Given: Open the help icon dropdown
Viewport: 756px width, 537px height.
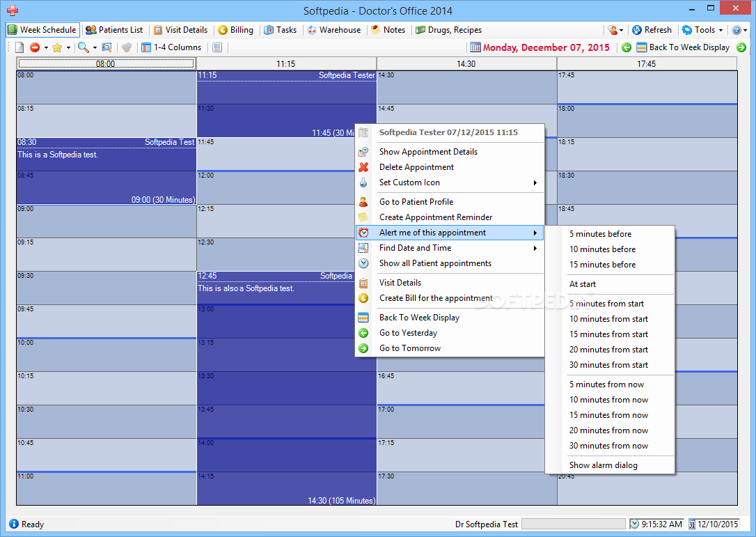Looking at the screenshot, I should pos(739,30).
